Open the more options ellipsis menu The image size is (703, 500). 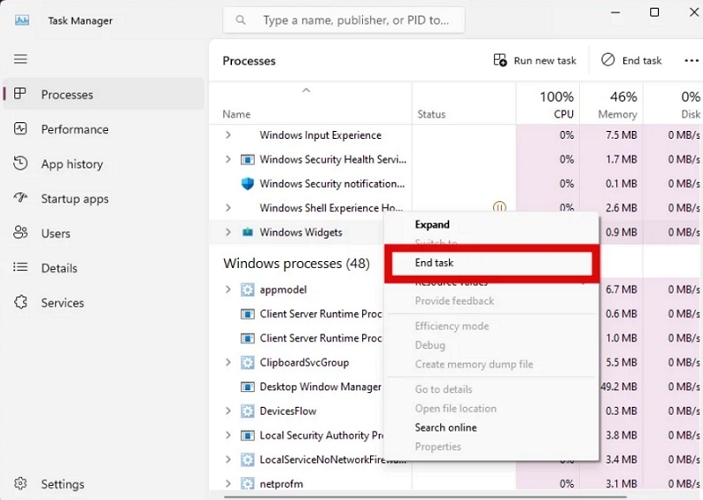(691, 61)
